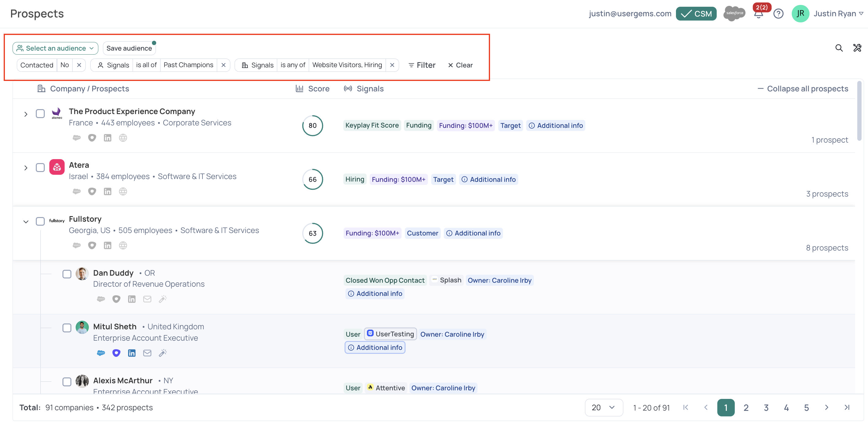The width and height of the screenshot is (868, 436).
Task: Select Mitul Sheth's checkbox
Action: 67,328
